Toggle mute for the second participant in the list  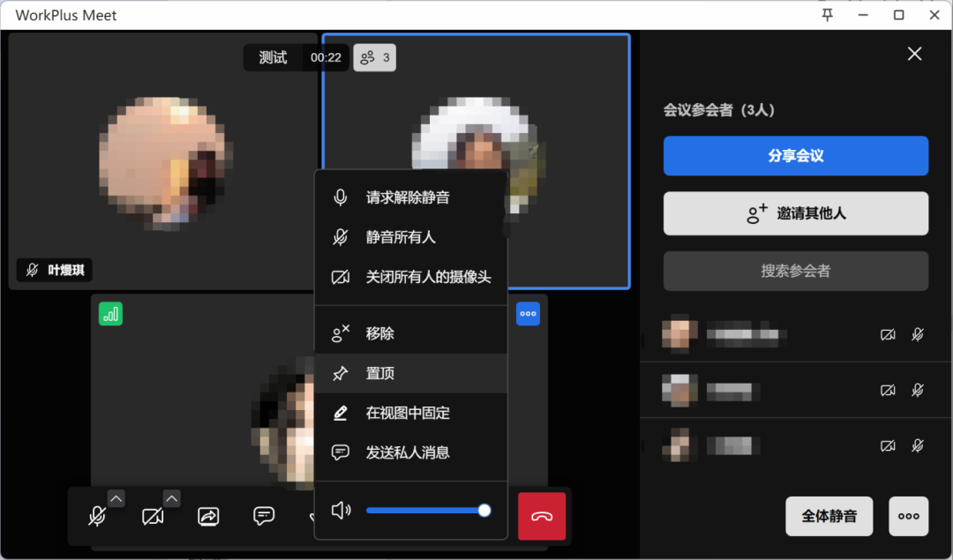918,390
